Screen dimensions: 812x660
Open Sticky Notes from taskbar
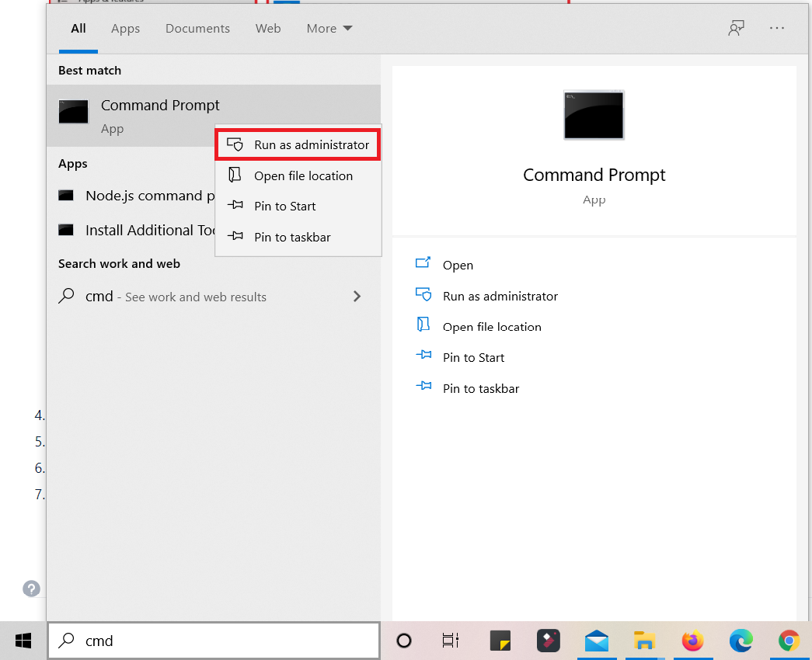500,641
